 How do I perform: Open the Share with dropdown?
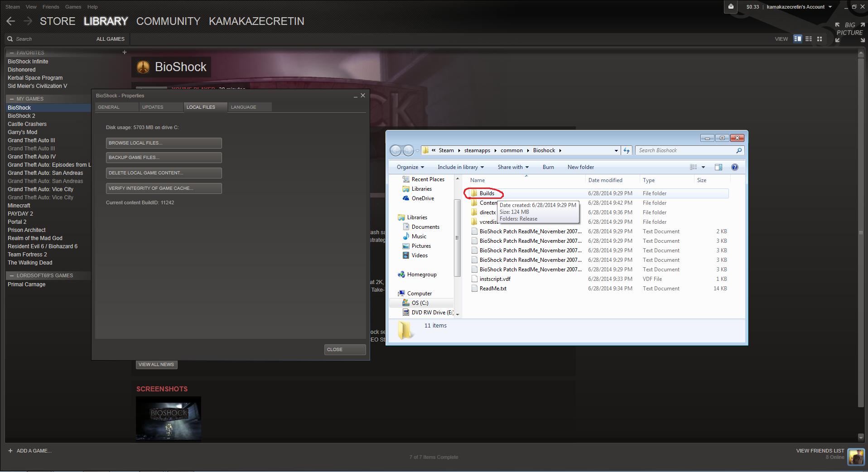[513, 167]
